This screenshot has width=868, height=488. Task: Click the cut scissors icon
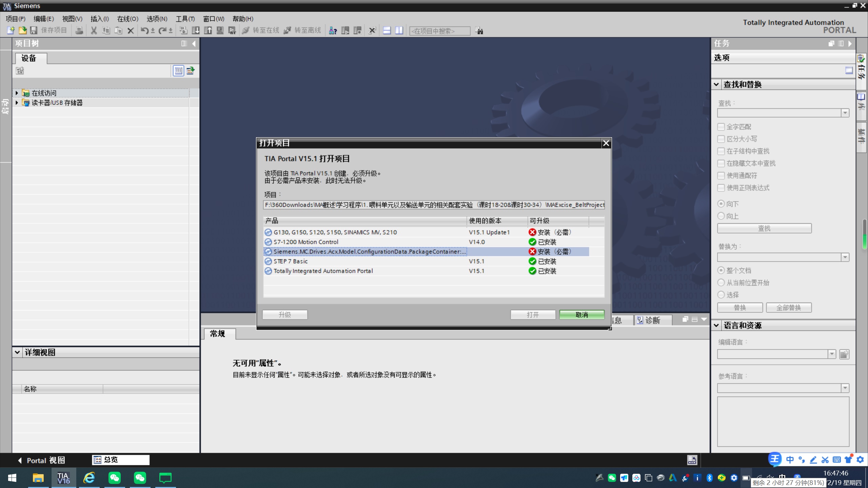(94, 30)
